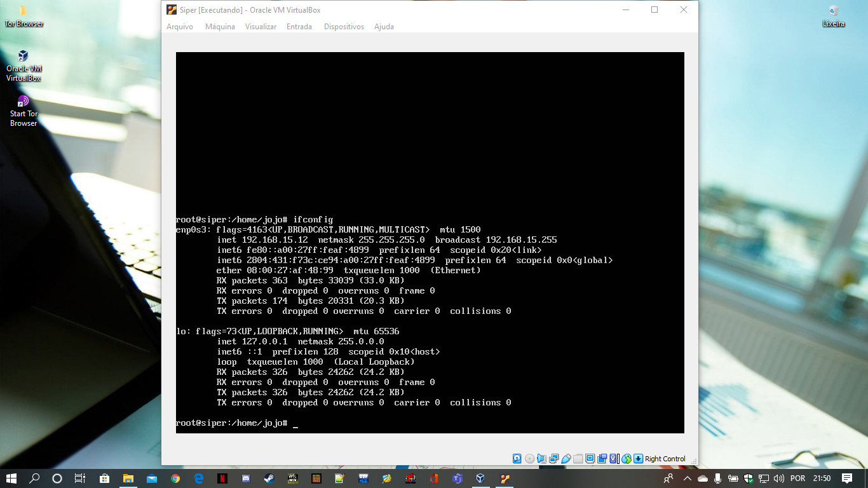Open the Arquivo menu

click(180, 27)
